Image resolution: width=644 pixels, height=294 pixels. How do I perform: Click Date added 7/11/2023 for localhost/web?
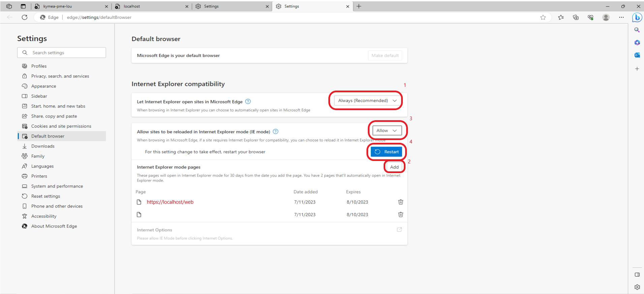[x=305, y=202]
